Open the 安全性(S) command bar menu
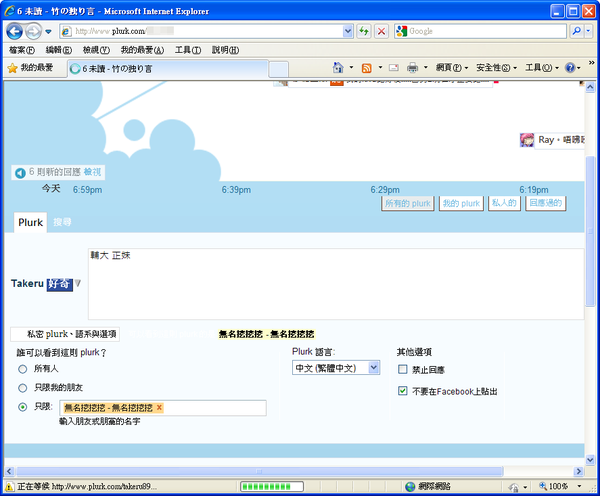 coord(497,68)
